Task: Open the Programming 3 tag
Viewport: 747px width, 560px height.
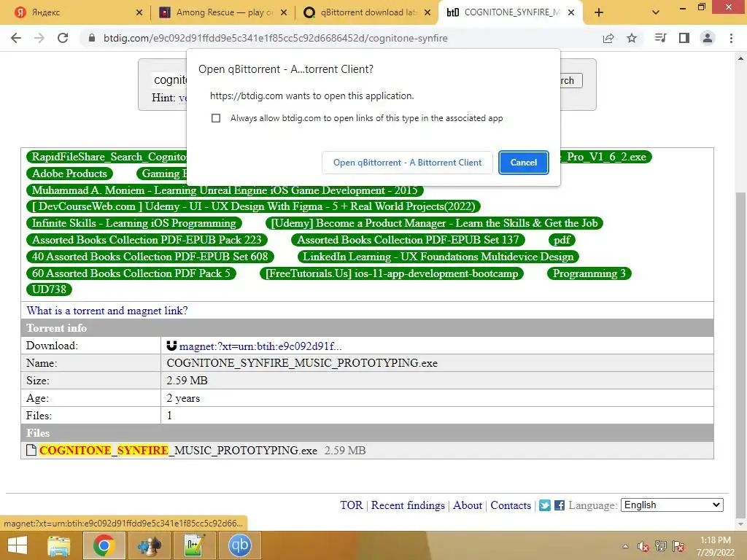Action: (x=589, y=273)
